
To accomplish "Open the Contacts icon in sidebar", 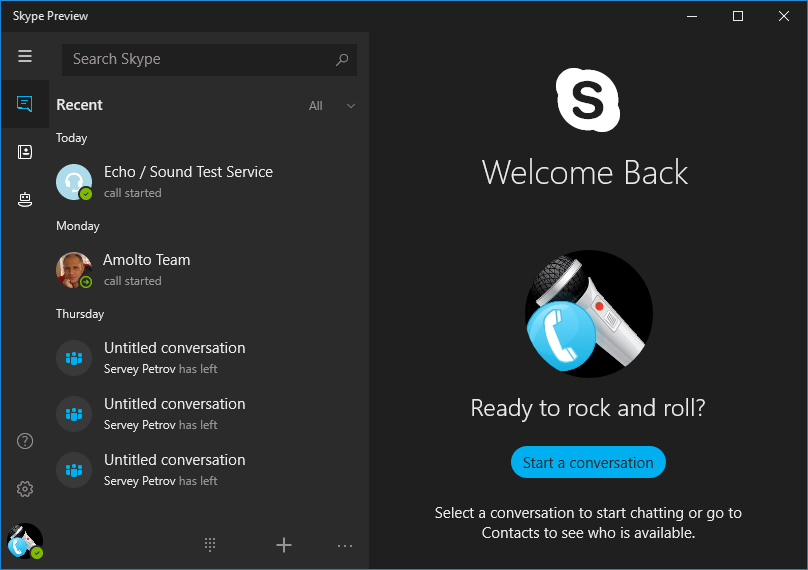I will [25, 152].
